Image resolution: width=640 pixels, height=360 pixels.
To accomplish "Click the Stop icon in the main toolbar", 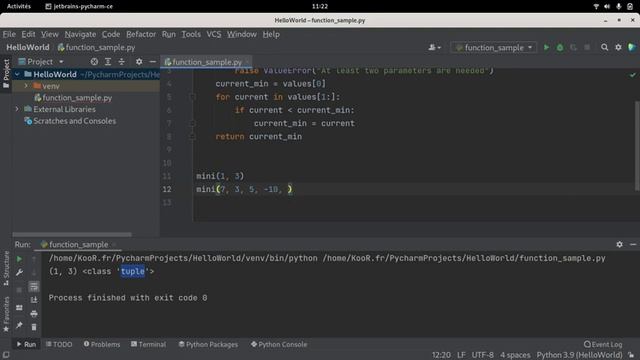I will [x=587, y=47].
